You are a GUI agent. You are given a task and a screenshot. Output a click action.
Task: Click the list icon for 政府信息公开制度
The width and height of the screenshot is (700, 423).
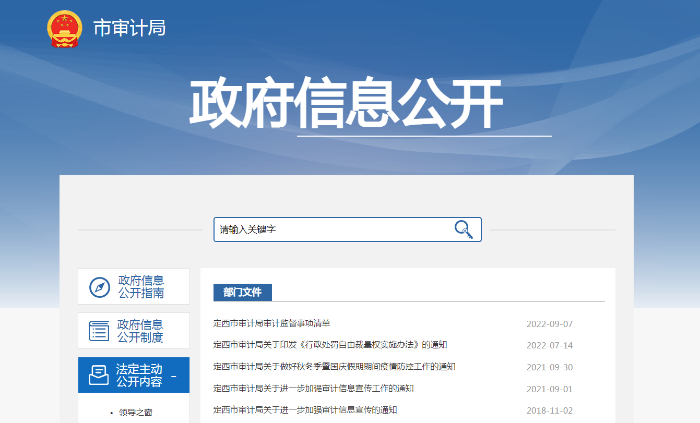pos(99,331)
